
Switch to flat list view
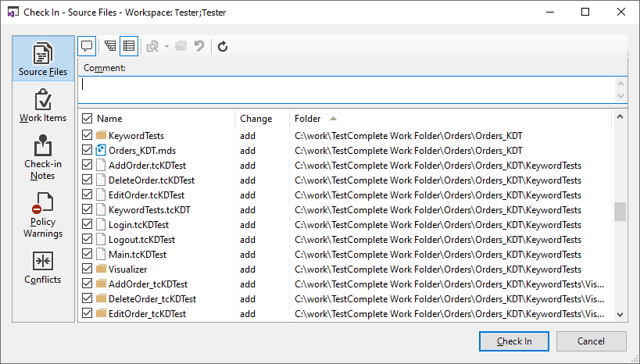(x=129, y=46)
